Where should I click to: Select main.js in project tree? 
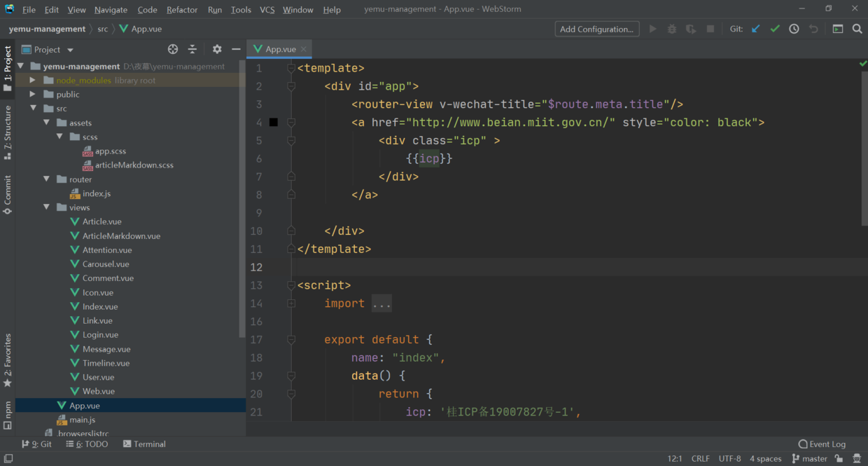click(x=82, y=420)
